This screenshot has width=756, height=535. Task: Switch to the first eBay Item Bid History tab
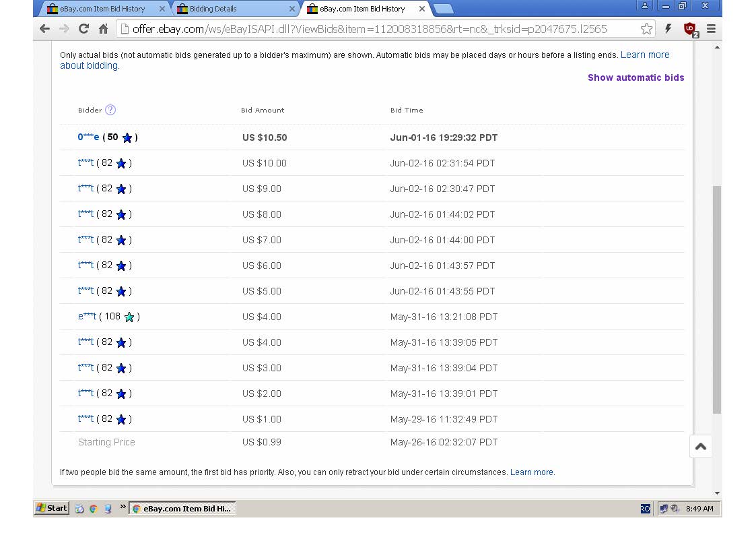[x=102, y=9]
